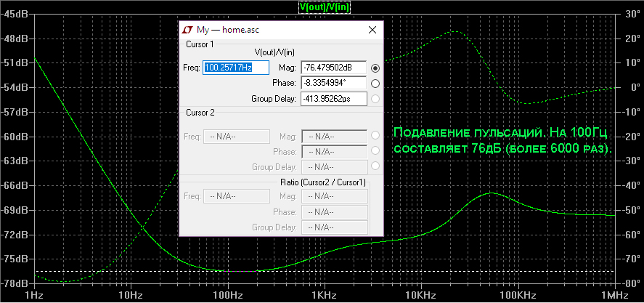The width and height of the screenshot is (644, 303).
Task: Click the Cursor 1 Group Delay value field
Action: (333, 99)
